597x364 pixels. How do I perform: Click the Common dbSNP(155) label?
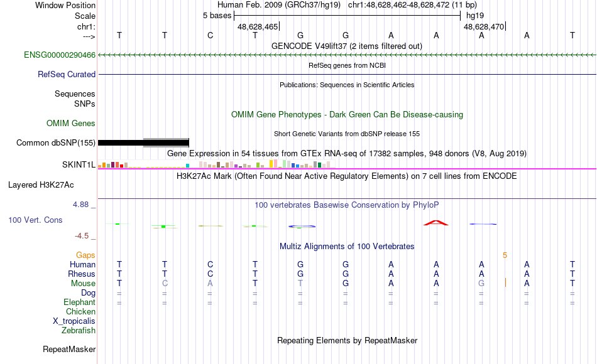click(x=56, y=142)
